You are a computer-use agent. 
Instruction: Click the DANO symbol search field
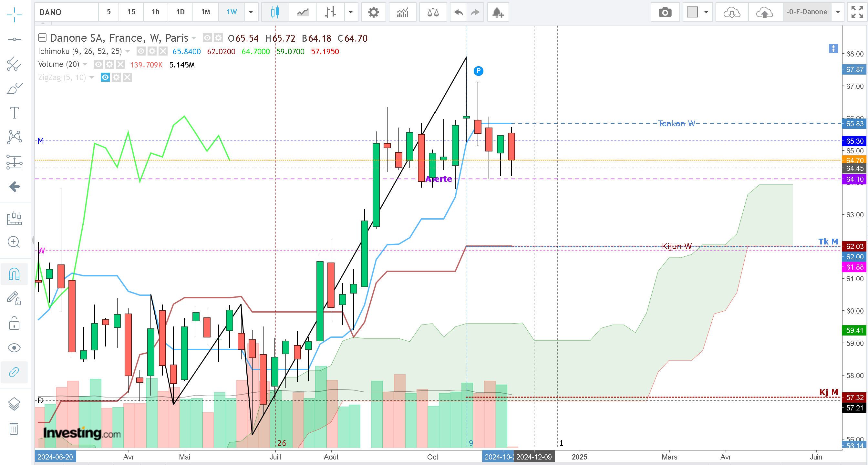tap(67, 12)
